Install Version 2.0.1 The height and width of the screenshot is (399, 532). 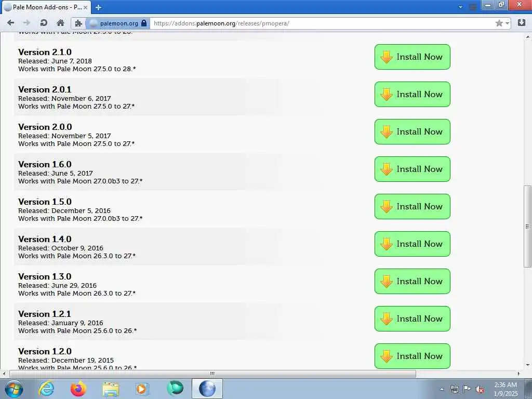click(x=412, y=95)
